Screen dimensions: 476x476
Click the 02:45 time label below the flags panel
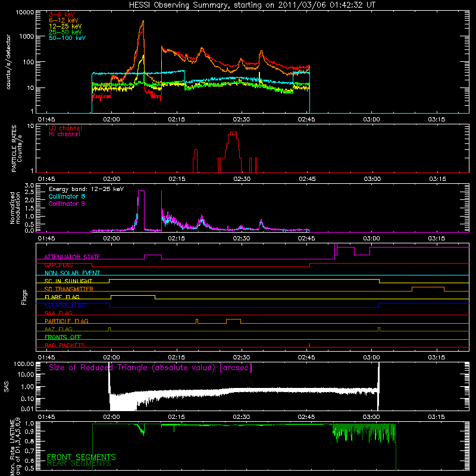tap(306, 358)
